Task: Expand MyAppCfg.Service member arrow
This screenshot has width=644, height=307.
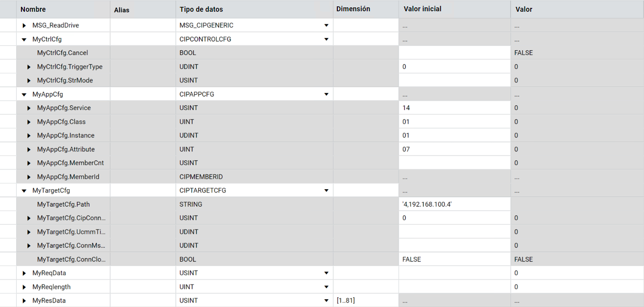Action: pos(29,108)
